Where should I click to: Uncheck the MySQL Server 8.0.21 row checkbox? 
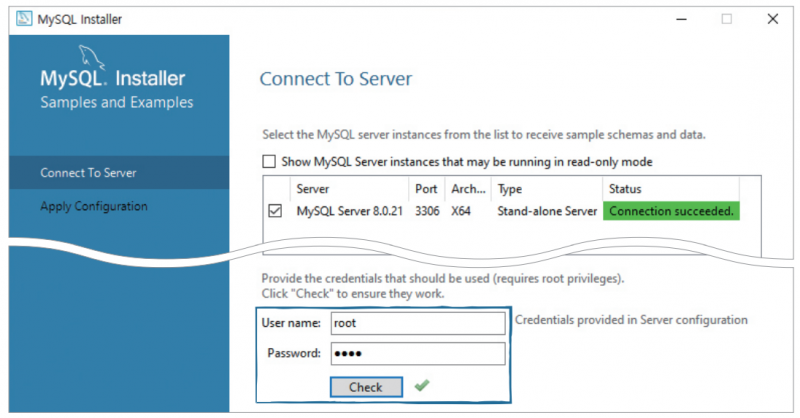275,212
